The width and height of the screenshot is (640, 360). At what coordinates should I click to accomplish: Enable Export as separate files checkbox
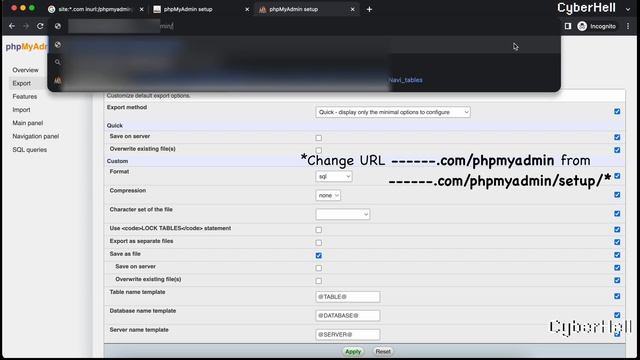click(x=319, y=243)
